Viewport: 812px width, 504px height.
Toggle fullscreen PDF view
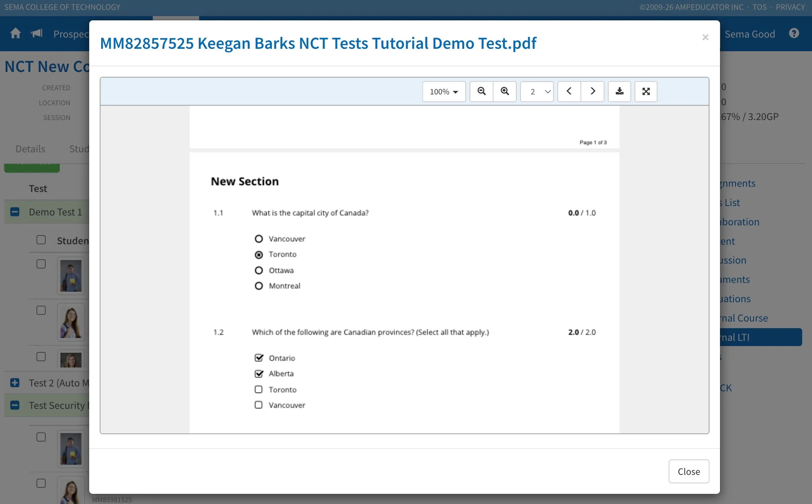click(646, 92)
